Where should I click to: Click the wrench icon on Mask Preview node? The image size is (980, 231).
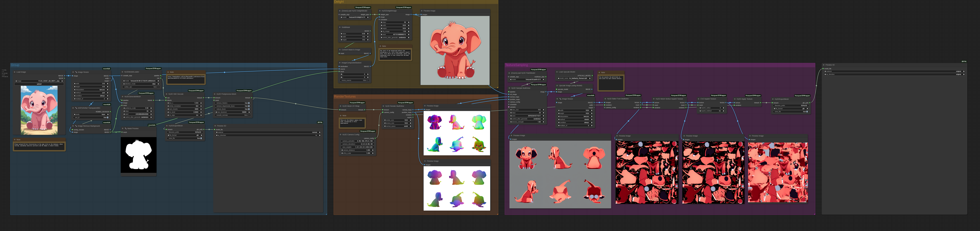pyautogui.click(x=126, y=128)
